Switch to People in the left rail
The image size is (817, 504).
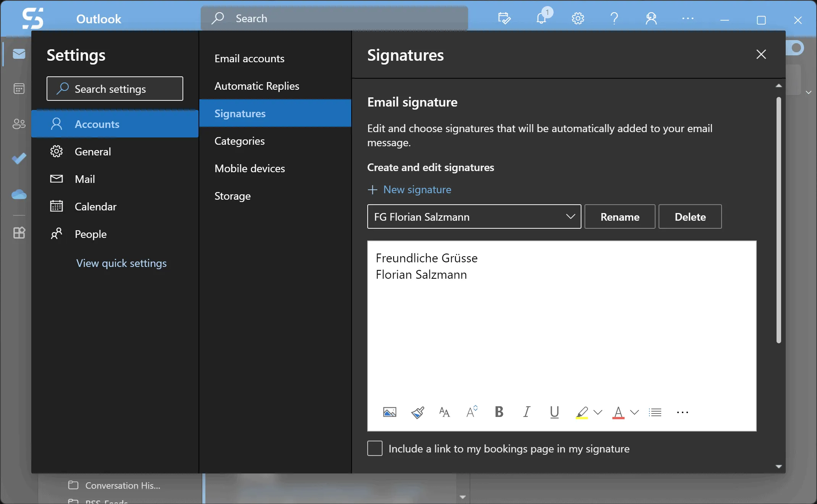pyautogui.click(x=19, y=124)
